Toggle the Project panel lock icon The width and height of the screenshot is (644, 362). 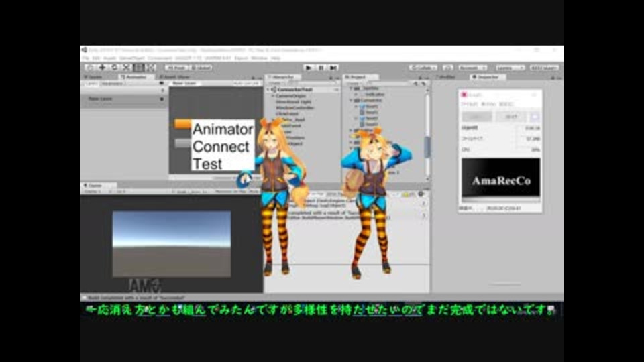click(420, 78)
